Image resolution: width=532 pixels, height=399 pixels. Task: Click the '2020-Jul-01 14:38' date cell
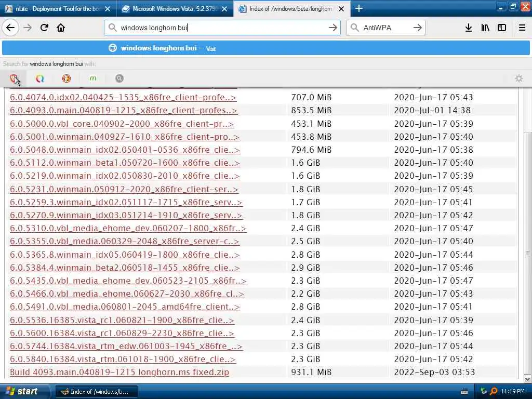click(x=432, y=110)
